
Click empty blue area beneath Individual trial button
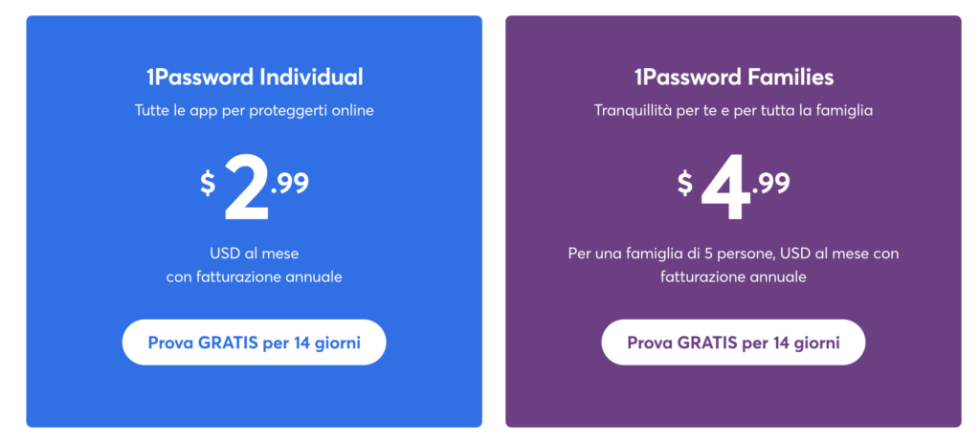pos(254,397)
